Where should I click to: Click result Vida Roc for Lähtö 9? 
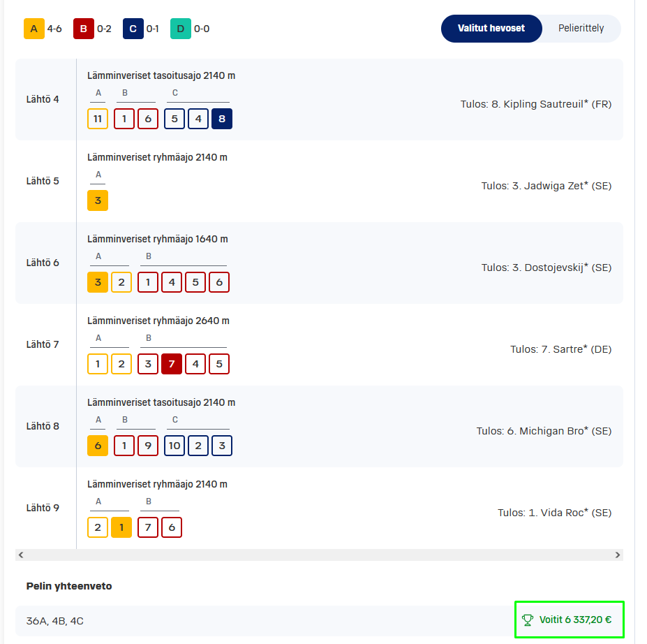(x=554, y=513)
